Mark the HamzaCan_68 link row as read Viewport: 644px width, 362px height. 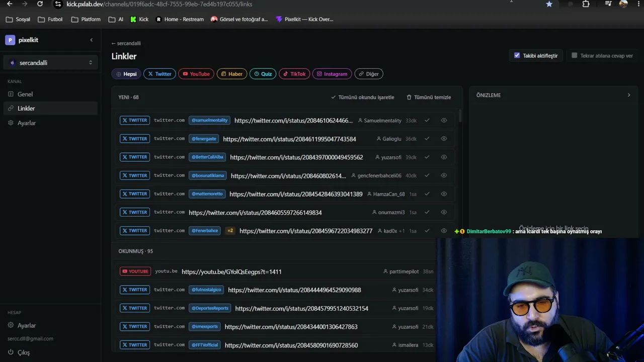coord(427,194)
